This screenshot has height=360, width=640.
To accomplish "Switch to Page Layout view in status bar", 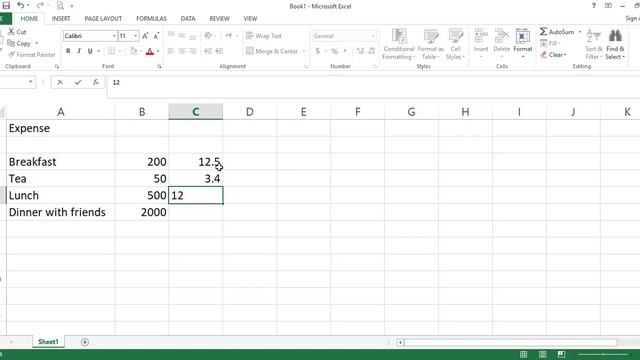I will coord(543,354).
